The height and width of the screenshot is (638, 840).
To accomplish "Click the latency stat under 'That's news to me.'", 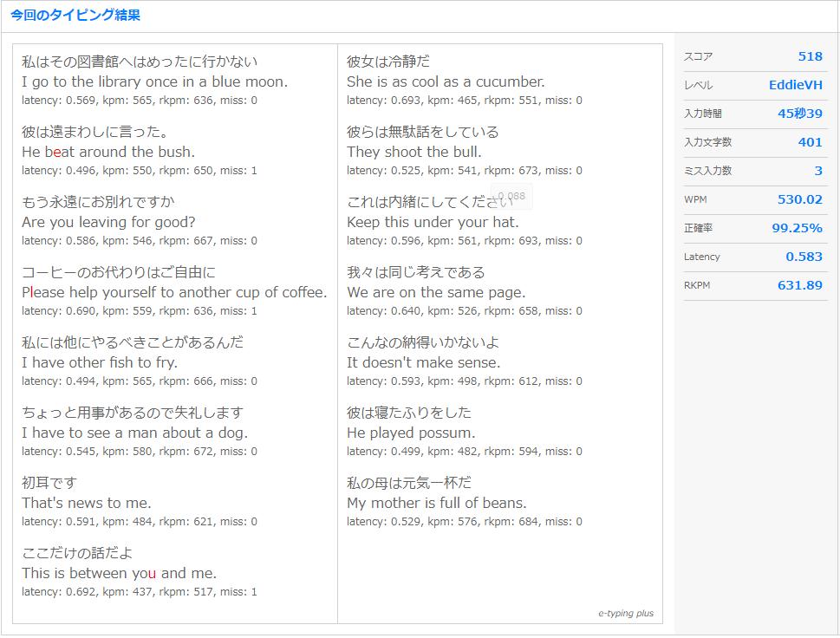I will pos(139,521).
